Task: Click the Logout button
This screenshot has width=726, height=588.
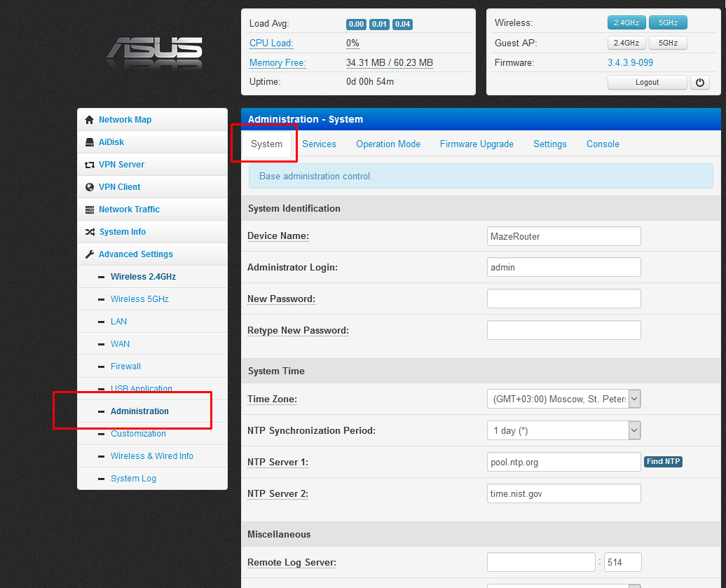Action: pyautogui.click(x=647, y=82)
